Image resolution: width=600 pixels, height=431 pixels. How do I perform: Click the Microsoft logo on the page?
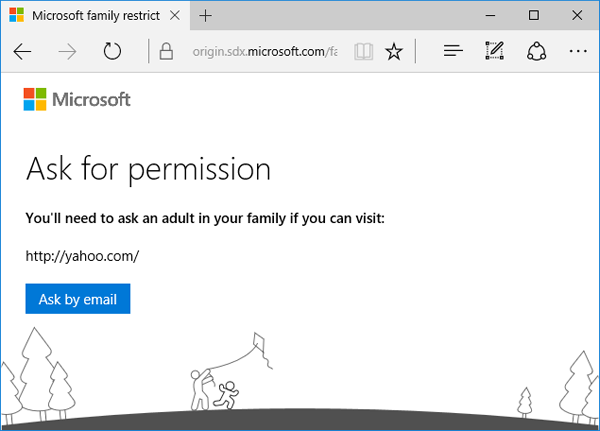(77, 99)
